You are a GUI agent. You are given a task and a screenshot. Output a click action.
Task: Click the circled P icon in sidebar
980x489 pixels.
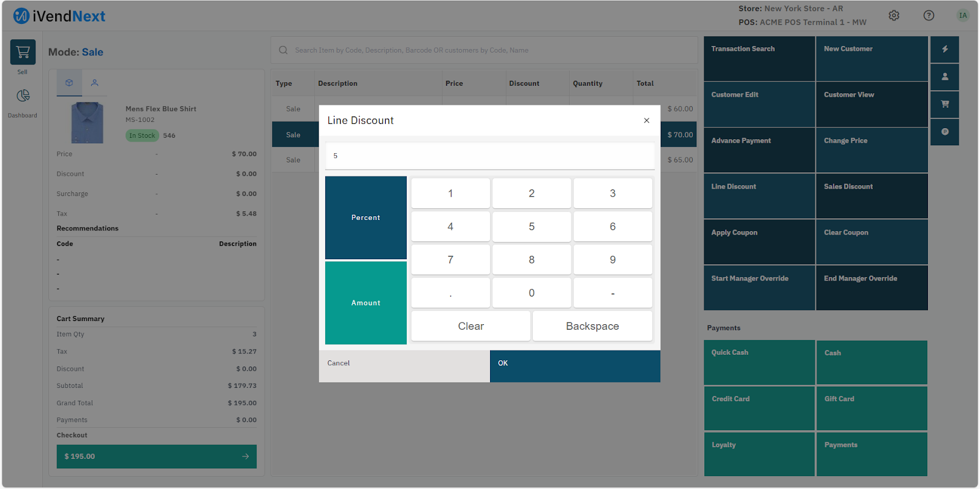[x=944, y=132]
